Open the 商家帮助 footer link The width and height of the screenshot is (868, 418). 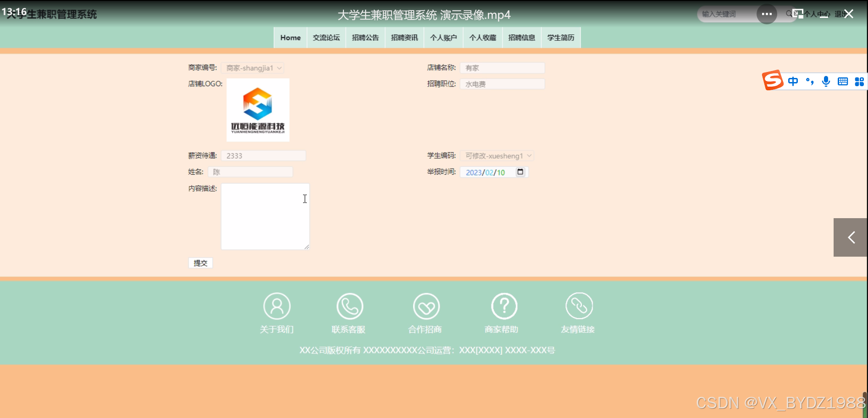pyautogui.click(x=502, y=330)
